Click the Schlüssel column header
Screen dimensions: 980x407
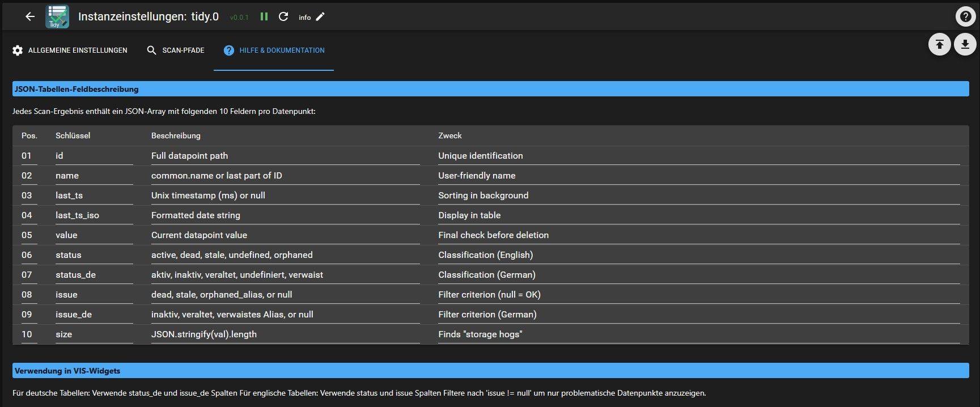point(73,135)
